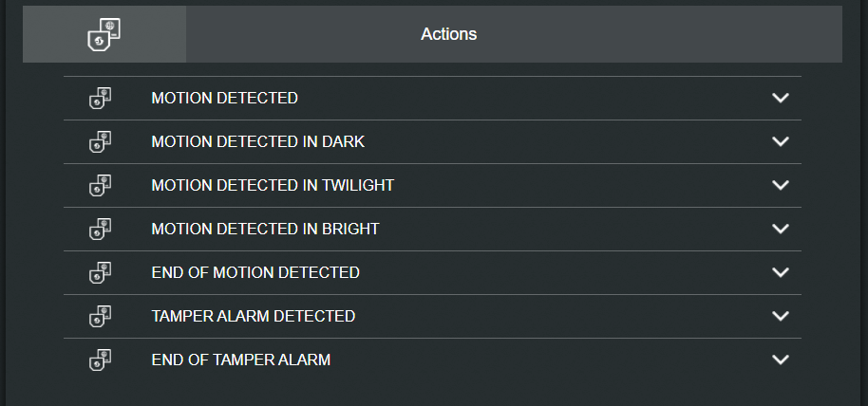
Task: Click the camera icon in Actions header
Action: tap(104, 34)
